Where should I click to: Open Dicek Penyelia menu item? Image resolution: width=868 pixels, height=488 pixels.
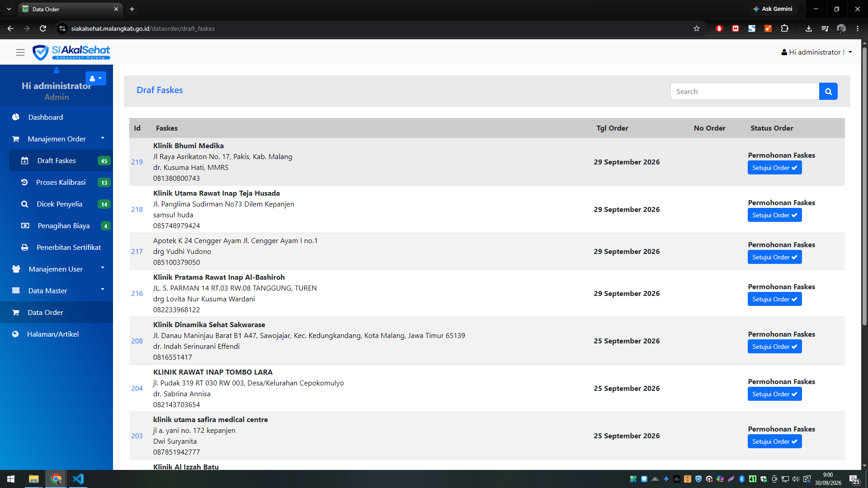click(61, 204)
